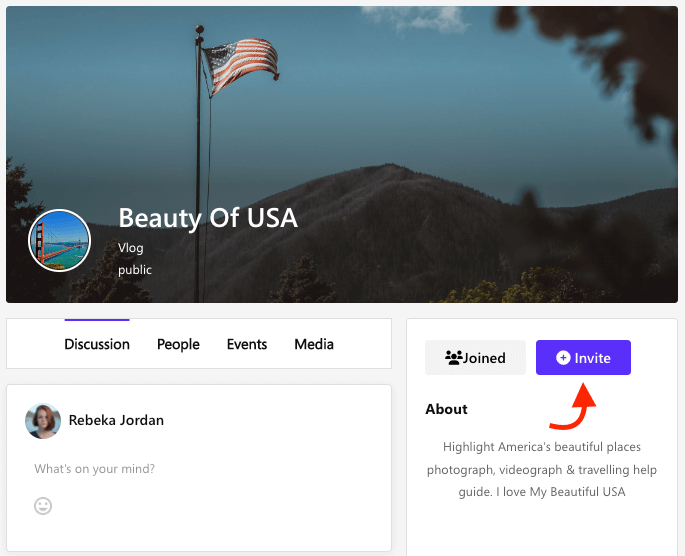Screen dimensions: 685x556
Task: Click the public privacy label
Action: [x=135, y=270]
